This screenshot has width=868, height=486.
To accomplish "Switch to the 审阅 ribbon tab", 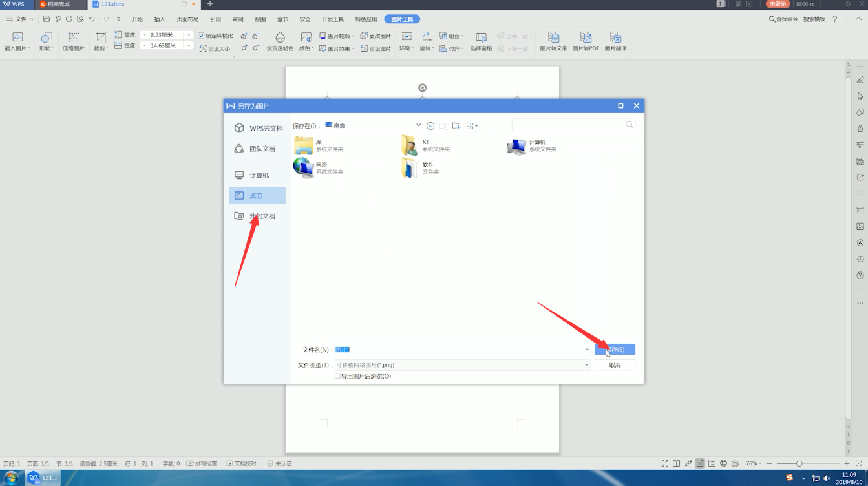I will [238, 19].
